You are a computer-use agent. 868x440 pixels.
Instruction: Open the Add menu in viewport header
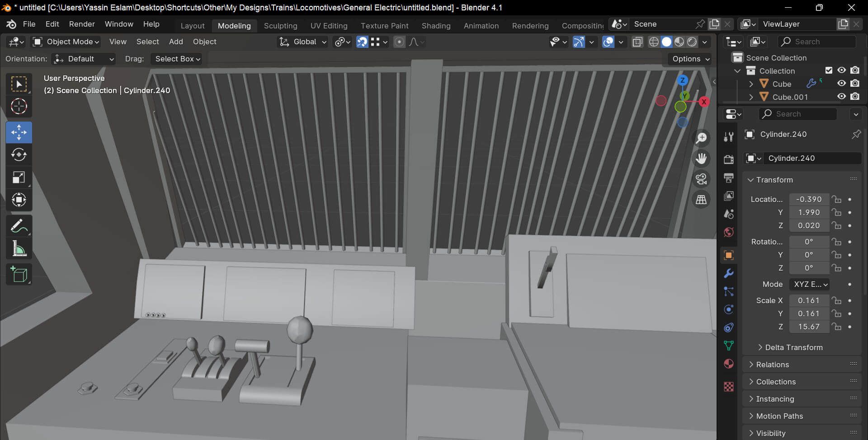(176, 42)
